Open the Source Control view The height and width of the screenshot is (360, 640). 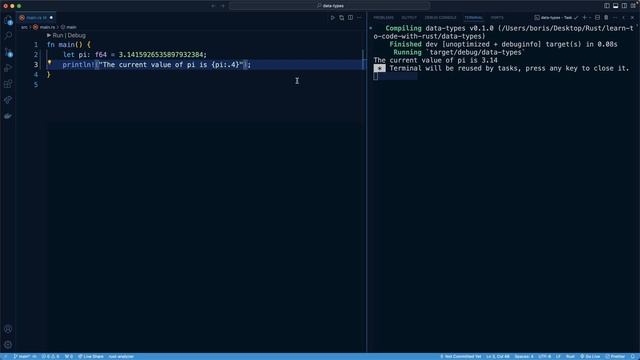point(8,52)
